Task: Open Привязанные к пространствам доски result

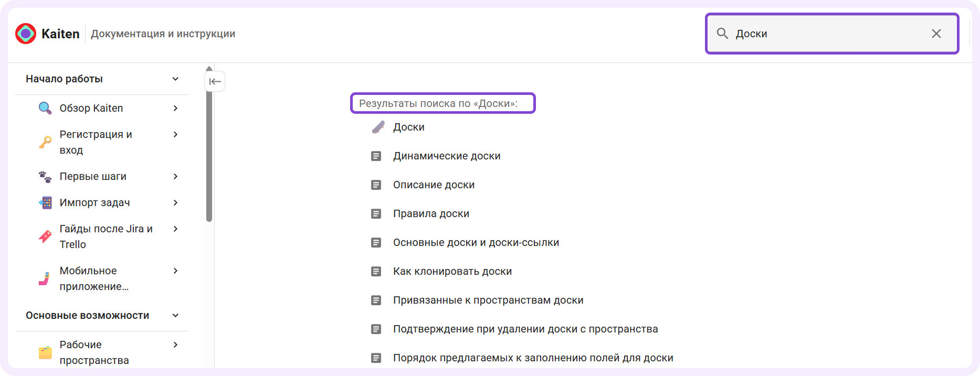Action: click(x=488, y=300)
